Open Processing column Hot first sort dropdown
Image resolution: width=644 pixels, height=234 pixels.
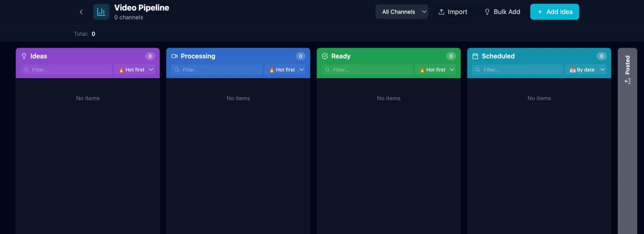point(285,70)
